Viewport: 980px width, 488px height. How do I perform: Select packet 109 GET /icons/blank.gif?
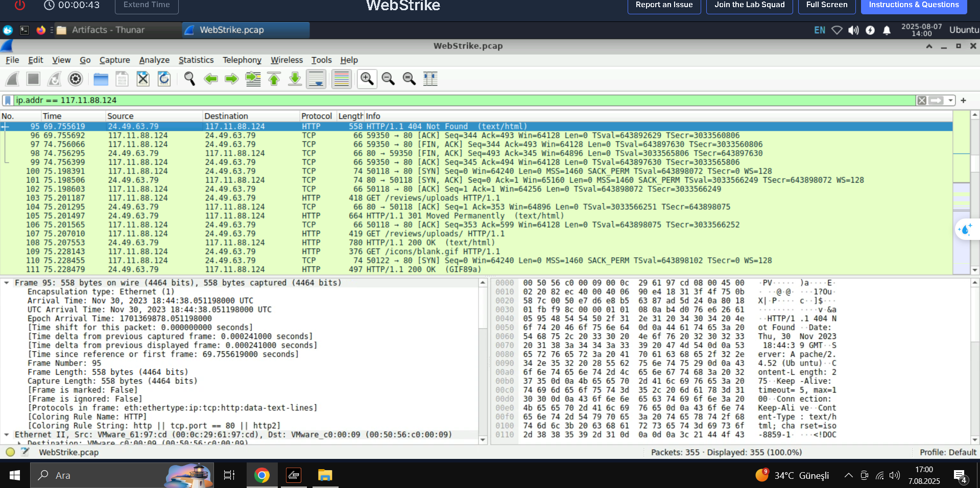coord(476,252)
